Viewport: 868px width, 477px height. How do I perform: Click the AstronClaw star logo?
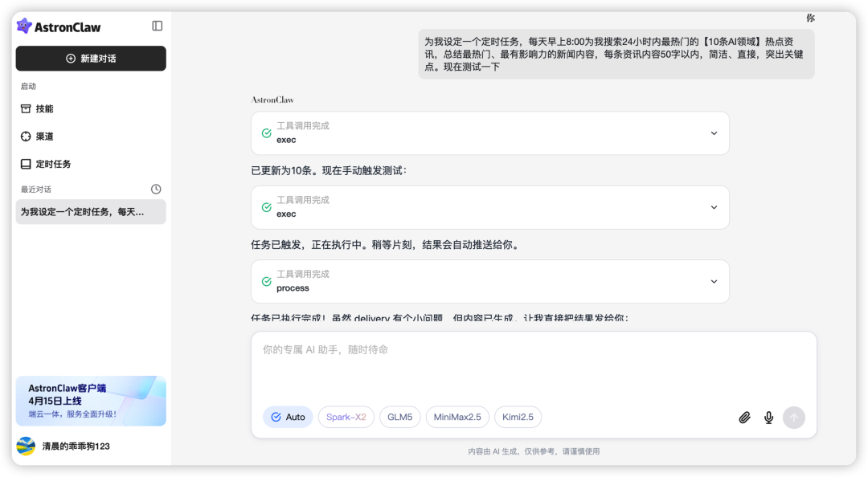point(25,26)
